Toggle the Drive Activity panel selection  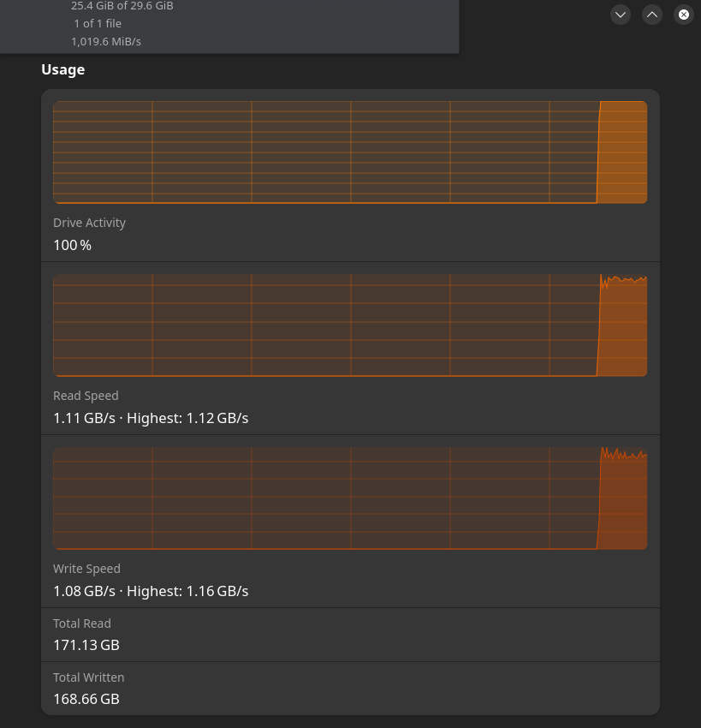coord(350,176)
